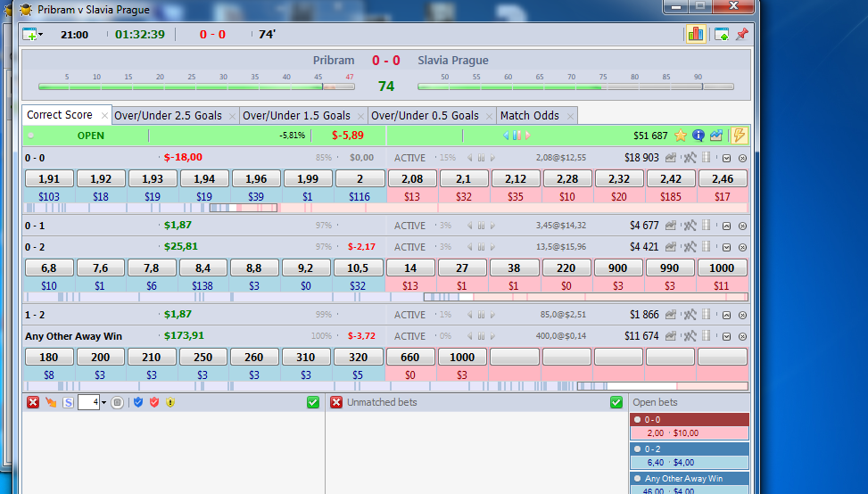The width and height of the screenshot is (868, 494).
Task: Click the stake input field showing 4
Action: click(88, 402)
